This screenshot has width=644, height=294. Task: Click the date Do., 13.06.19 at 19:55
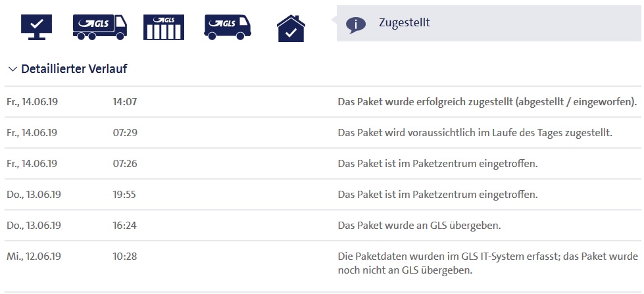(34, 195)
